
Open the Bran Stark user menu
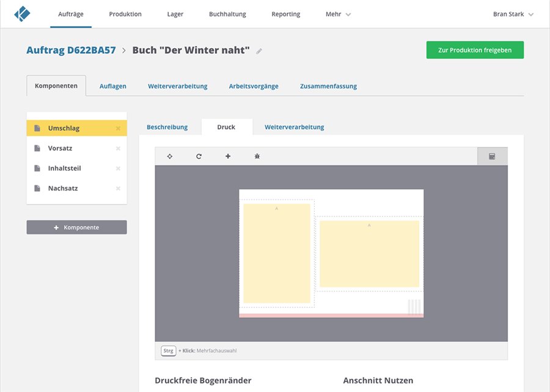coord(513,14)
